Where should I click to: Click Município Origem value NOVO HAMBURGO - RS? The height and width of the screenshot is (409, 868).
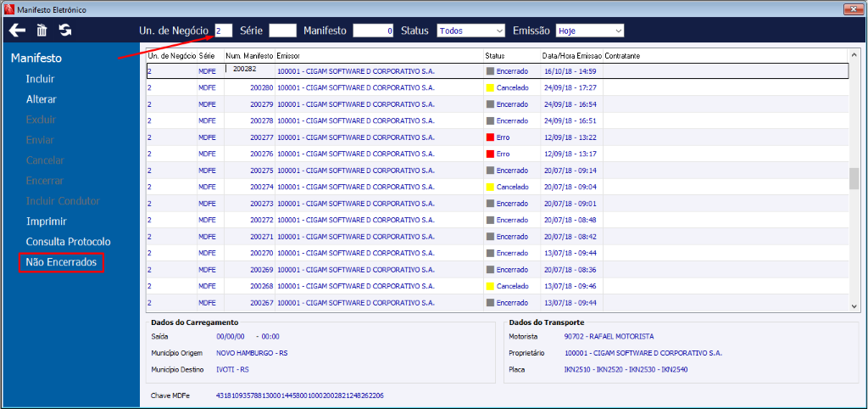point(252,353)
